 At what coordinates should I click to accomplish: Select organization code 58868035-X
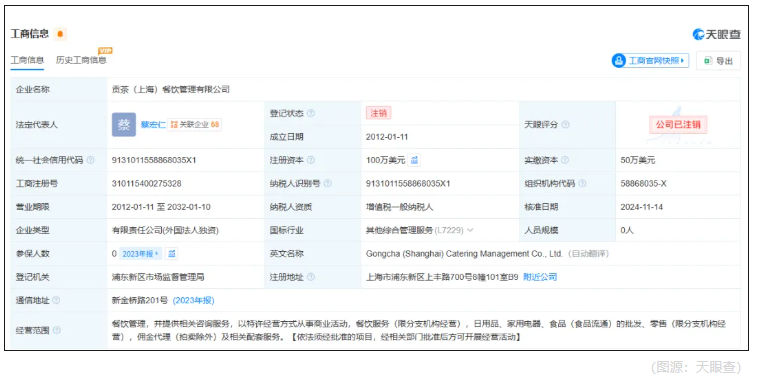tap(644, 183)
